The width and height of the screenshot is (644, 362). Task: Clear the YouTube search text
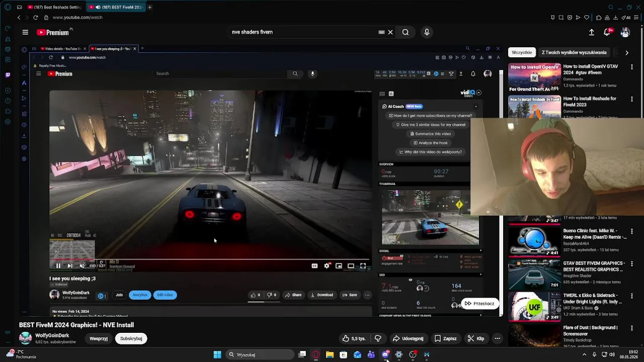390,32
